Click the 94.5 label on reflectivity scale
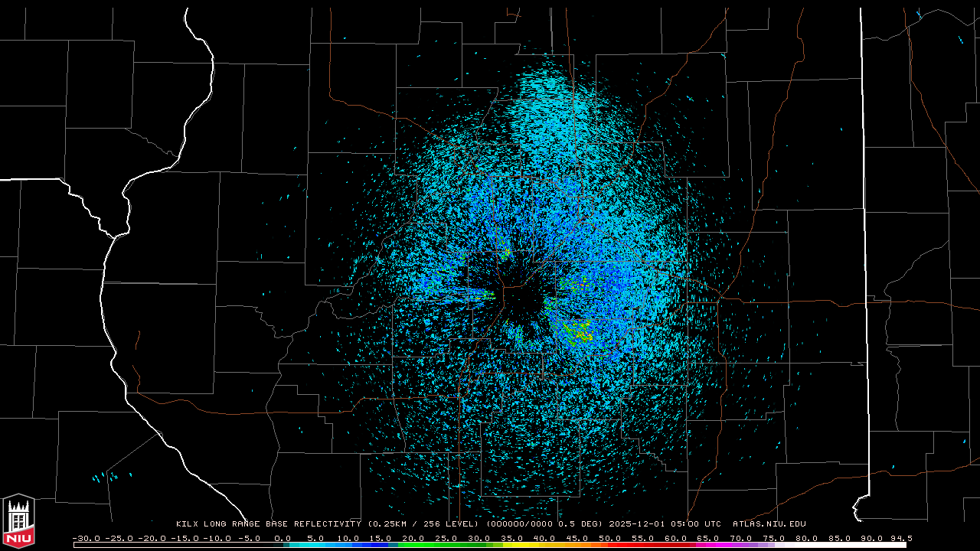 click(900, 538)
